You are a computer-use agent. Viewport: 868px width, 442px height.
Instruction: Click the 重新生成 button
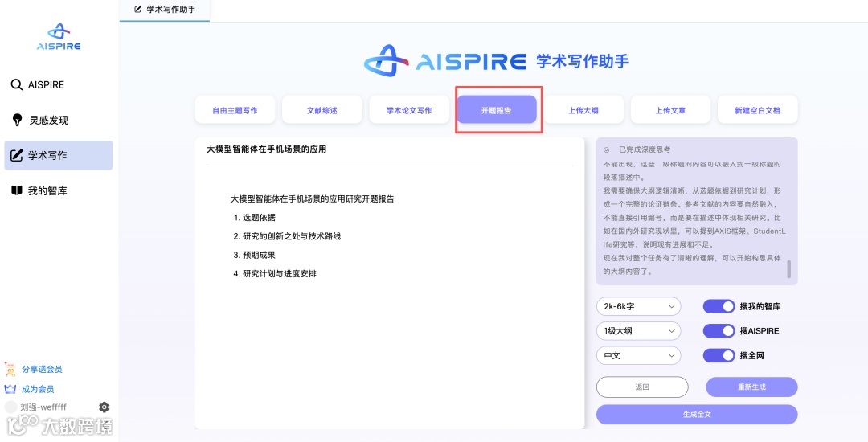[751, 387]
